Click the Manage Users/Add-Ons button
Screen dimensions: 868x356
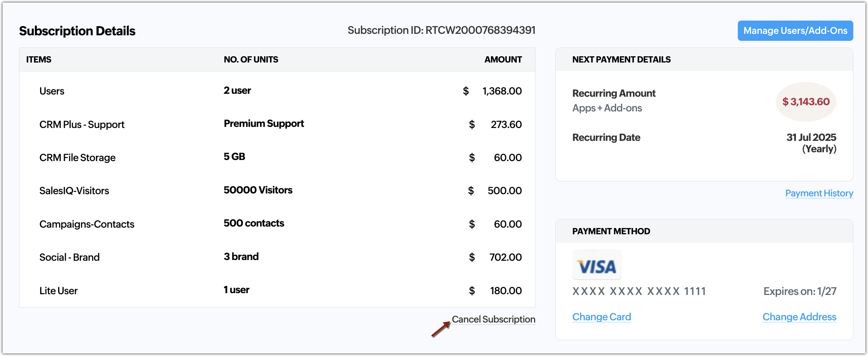(x=795, y=31)
